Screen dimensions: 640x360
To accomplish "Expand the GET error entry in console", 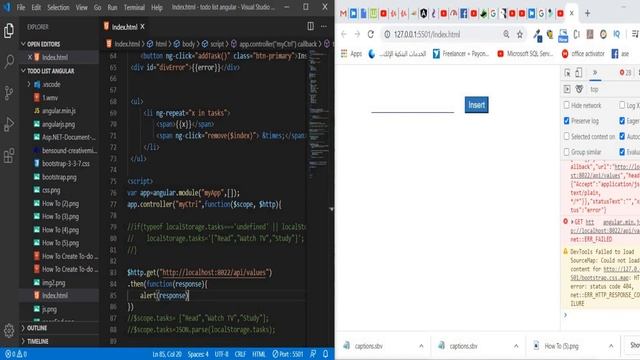I will click(572, 222).
